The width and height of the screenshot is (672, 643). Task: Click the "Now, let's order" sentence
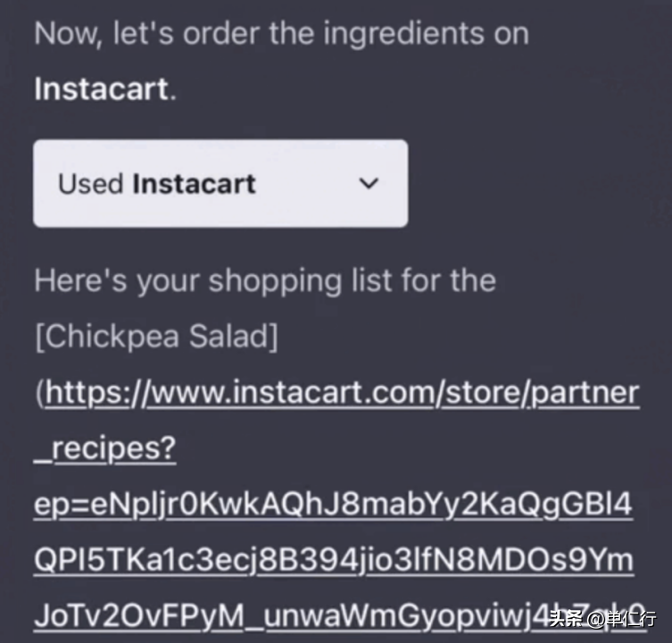pyautogui.click(x=282, y=33)
